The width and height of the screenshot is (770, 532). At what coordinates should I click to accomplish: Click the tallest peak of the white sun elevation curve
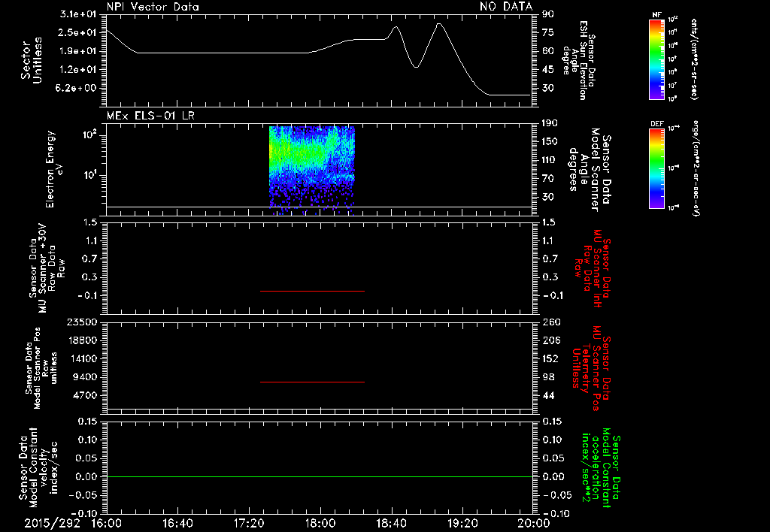(x=438, y=23)
